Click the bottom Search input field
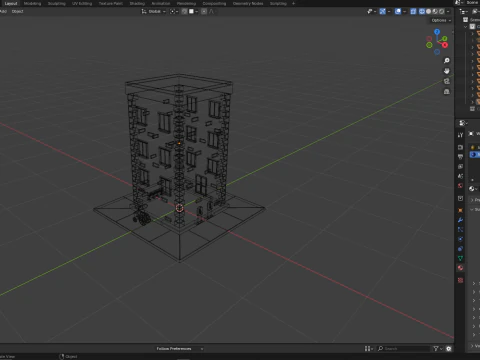480x360 pixels. point(403,349)
